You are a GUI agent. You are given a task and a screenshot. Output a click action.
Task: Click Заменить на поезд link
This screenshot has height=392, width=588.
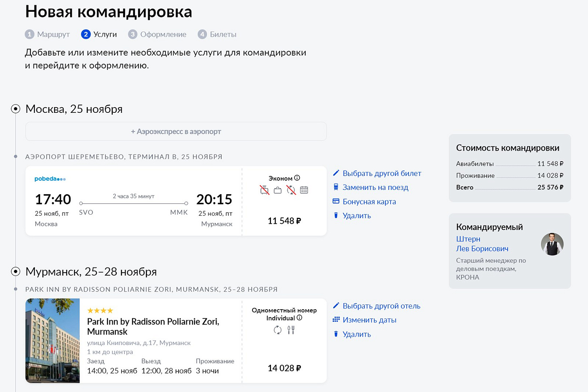(x=375, y=187)
